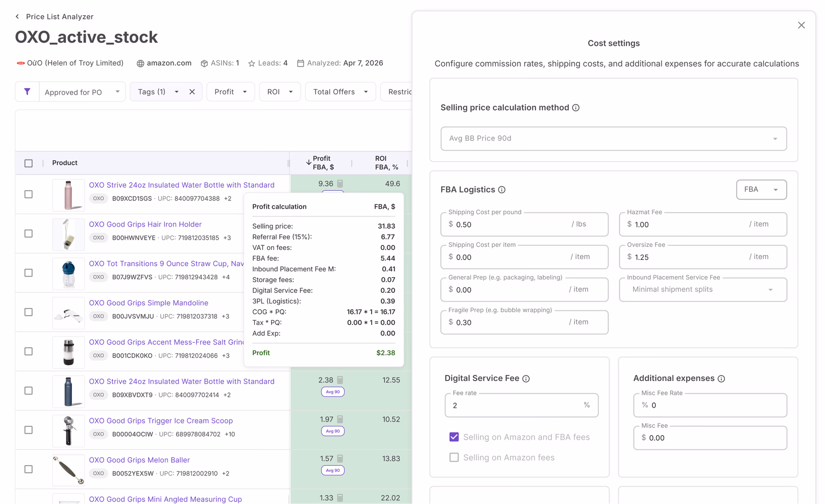Click the OXO brand logo icon
This screenshot has height=504, width=825.
[x=20, y=63]
